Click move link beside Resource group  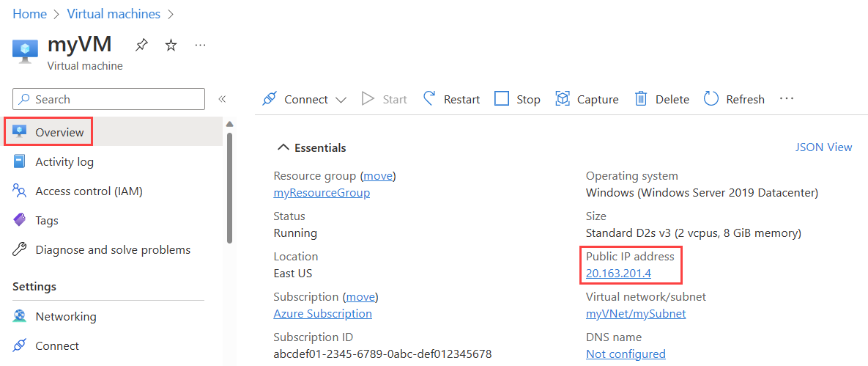click(x=379, y=176)
